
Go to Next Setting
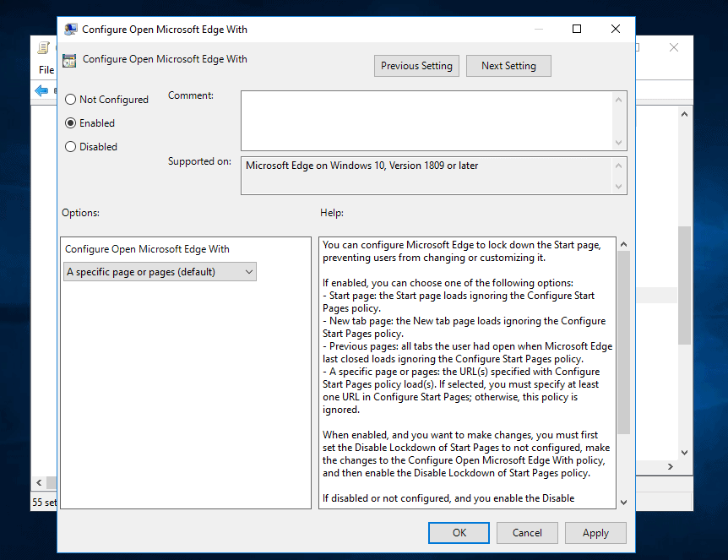coord(508,66)
